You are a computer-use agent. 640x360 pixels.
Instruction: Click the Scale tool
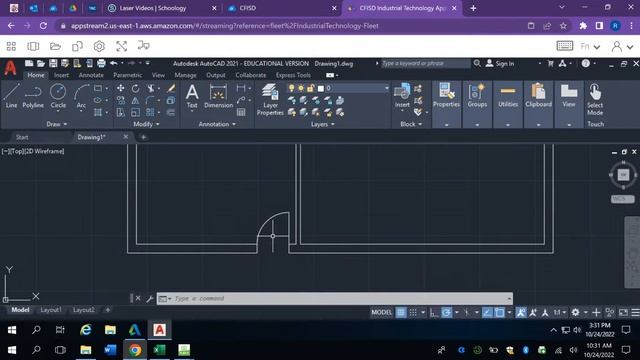point(136,112)
